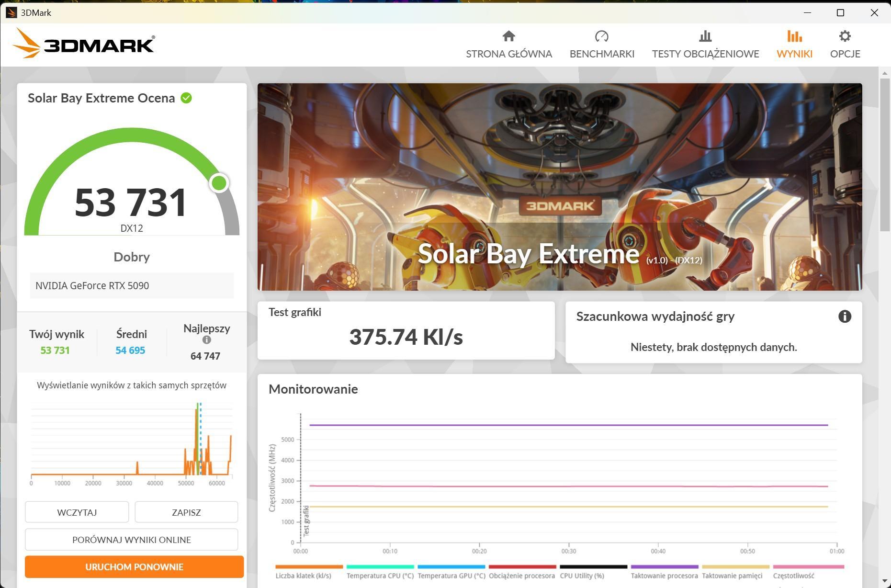Click the Benchmarki speedometer icon
Screen dimensions: 891x588
coord(601,36)
